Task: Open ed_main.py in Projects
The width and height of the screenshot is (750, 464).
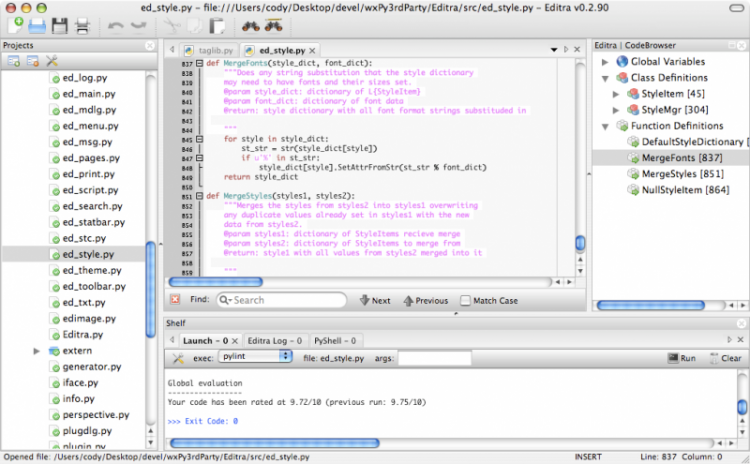Action: 89,94
